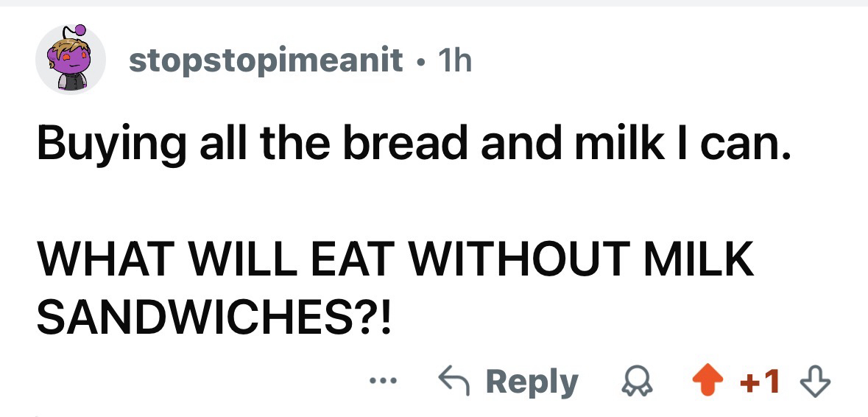The image size is (868, 417).
Task: Expand comment actions via the ellipsis
Action: click(x=384, y=382)
